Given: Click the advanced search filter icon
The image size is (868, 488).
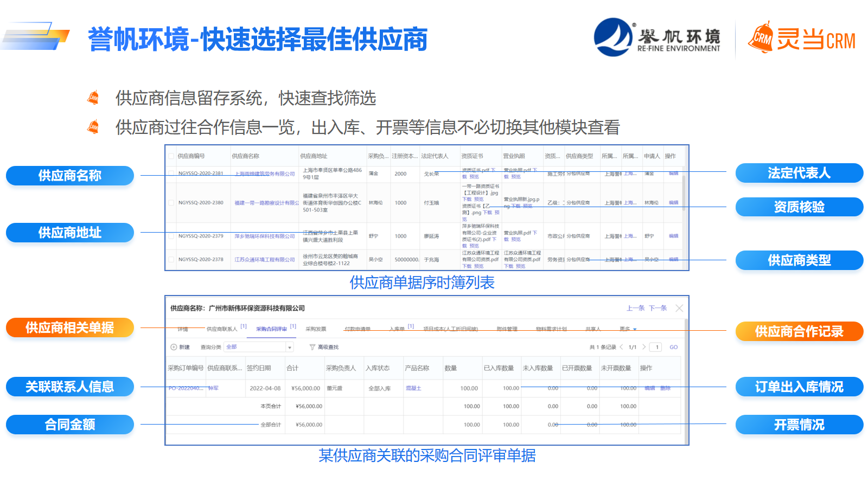Looking at the screenshot, I should [x=312, y=347].
